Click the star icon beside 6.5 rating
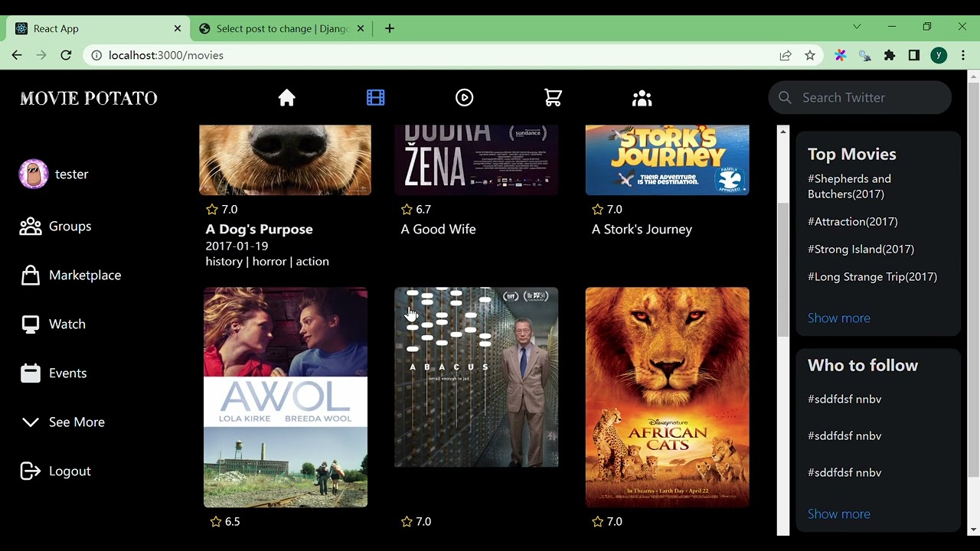The height and width of the screenshot is (551, 980). tap(216, 521)
